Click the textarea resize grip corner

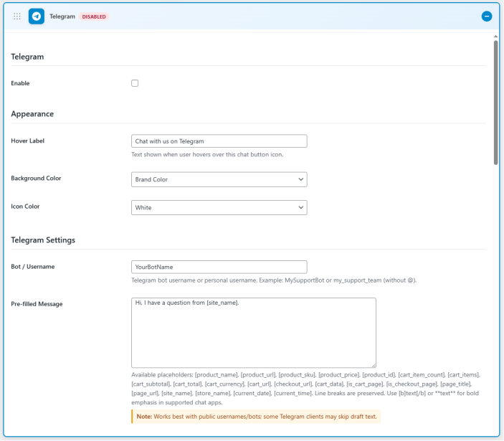(x=374, y=366)
